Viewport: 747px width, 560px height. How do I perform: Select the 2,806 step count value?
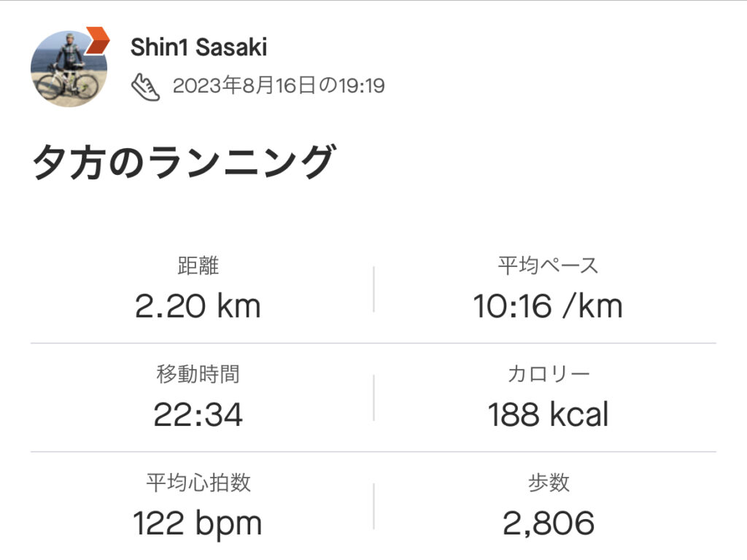548,523
